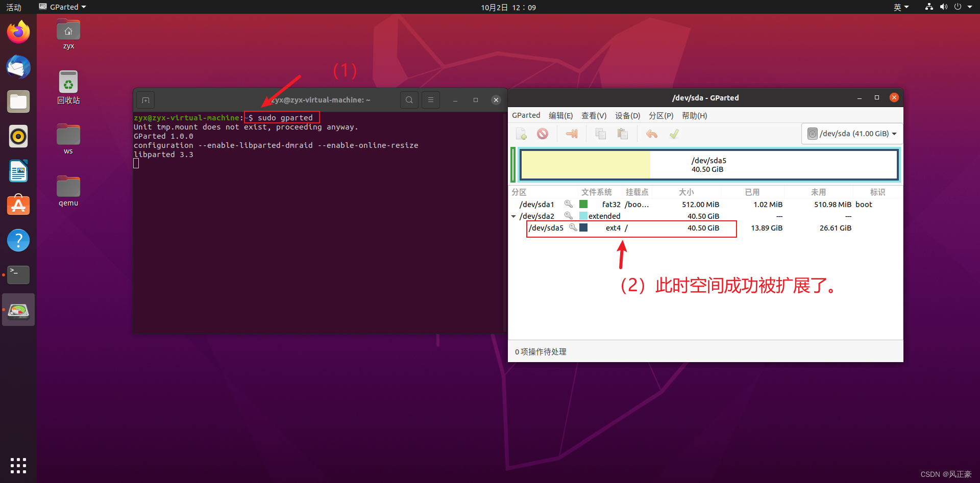Open Ubuntu Software from the dock
Image resolution: width=980 pixels, height=483 pixels.
coord(18,206)
